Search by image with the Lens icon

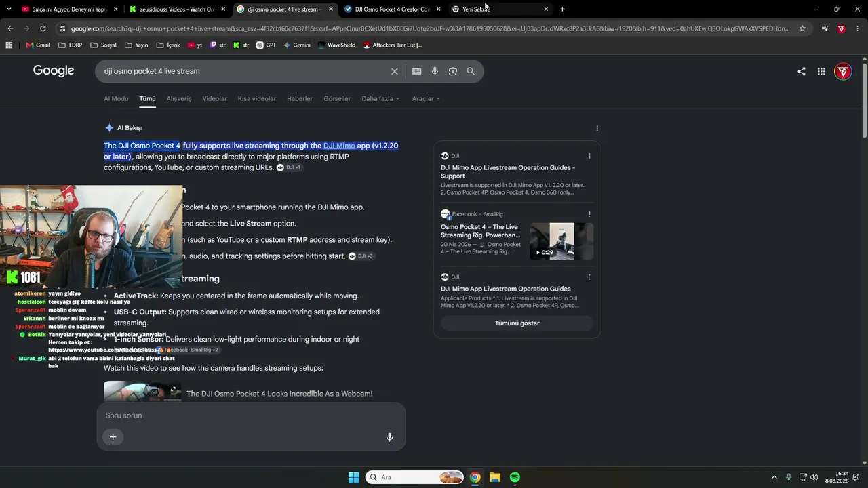coord(453,71)
